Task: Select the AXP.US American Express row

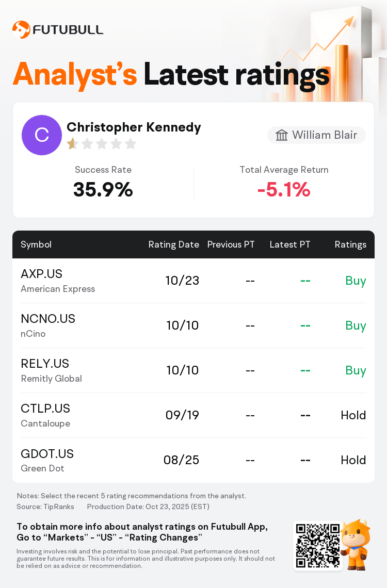Action: pos(193,281)
